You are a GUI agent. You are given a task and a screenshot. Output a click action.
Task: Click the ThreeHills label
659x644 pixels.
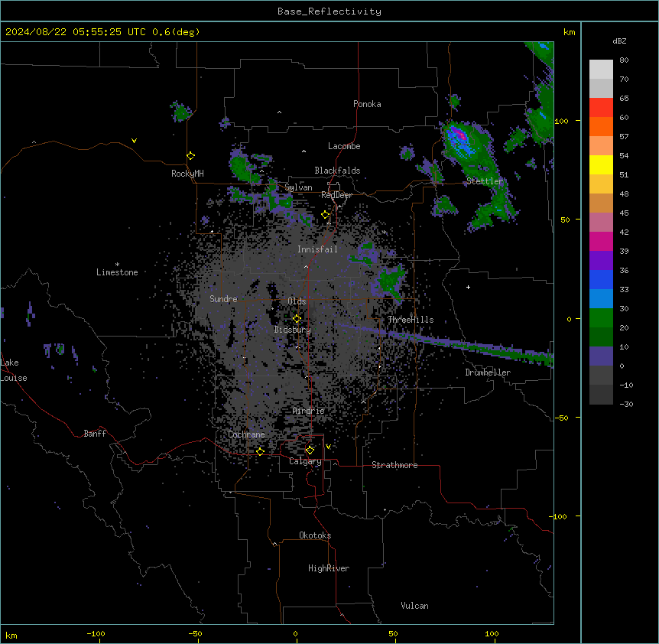(x=411, y=320)
